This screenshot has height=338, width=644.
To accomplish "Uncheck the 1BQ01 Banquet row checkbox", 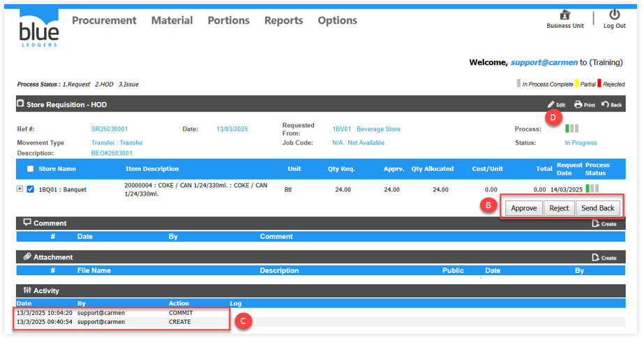I will (x=30, y=189).
